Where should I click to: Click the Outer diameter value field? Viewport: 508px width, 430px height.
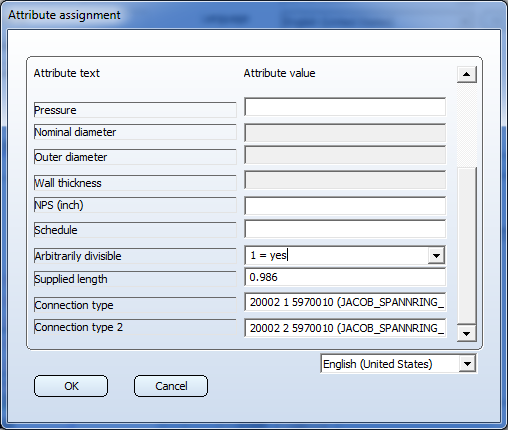(x=345, y=155)
